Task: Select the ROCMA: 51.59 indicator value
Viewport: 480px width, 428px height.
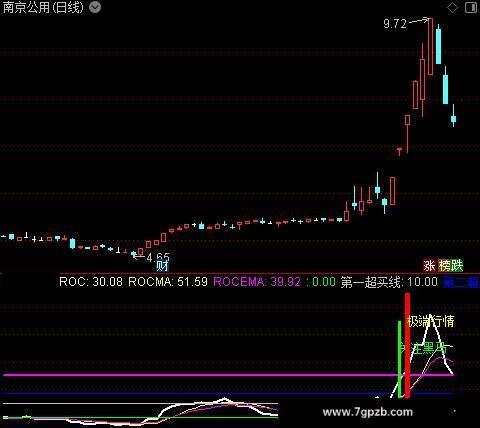Action: point(168,282)
